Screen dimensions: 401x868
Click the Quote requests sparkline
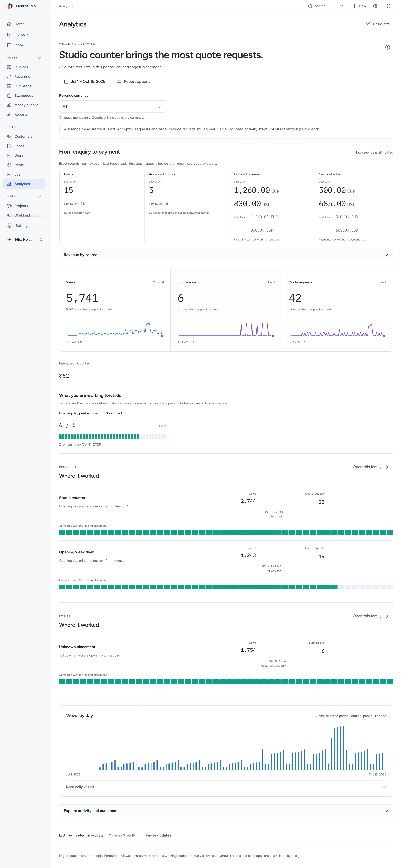[337, 330]
